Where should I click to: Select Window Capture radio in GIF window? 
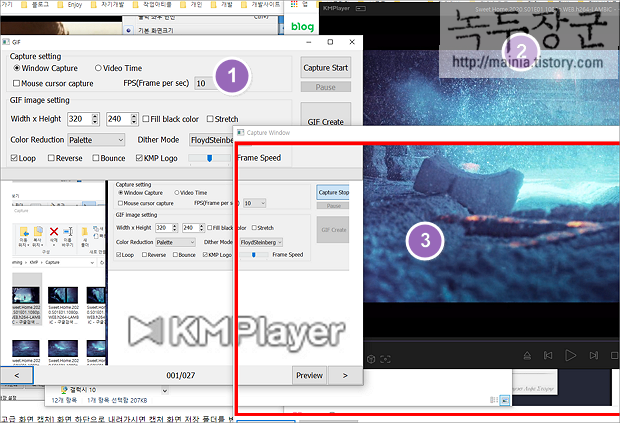pos(17,68)
